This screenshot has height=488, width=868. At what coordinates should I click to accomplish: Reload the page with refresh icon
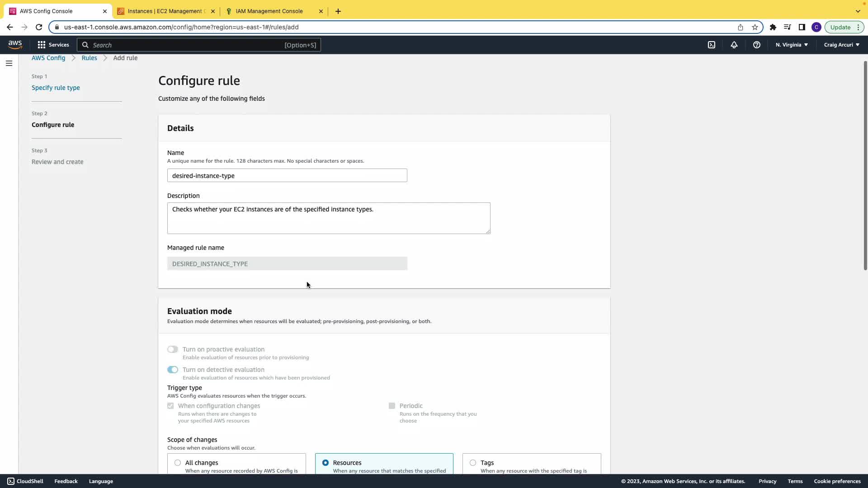(39, 27)
